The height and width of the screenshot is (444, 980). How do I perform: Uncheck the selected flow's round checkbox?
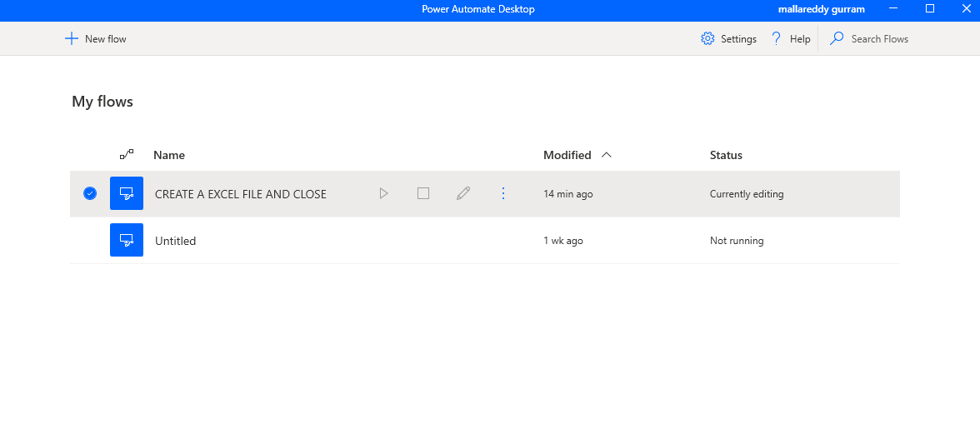(x=90, y=193)
